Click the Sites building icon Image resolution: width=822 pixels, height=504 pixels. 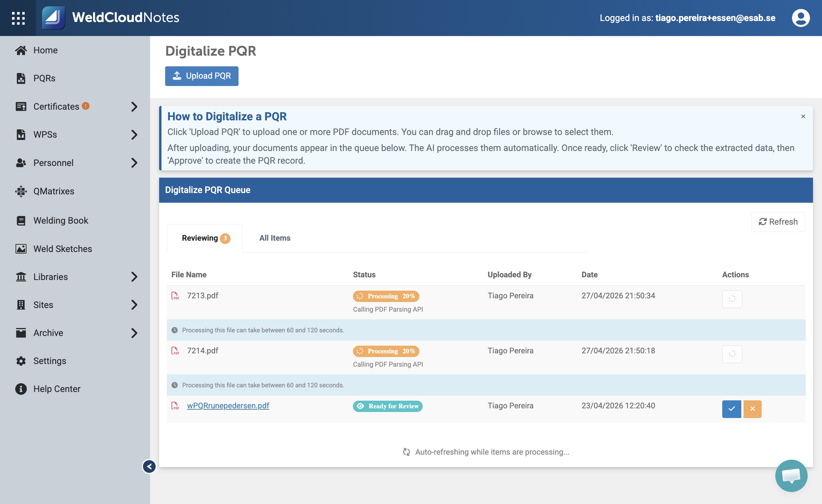click(21, 305)
